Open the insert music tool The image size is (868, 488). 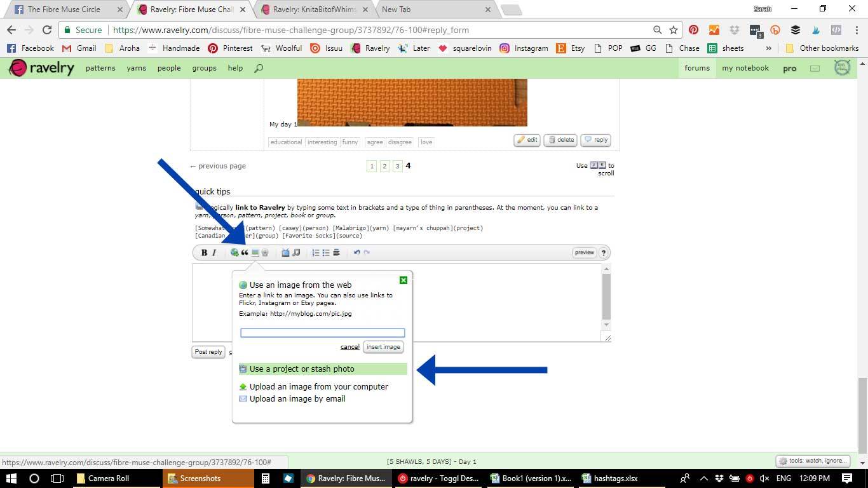(297, 252)
